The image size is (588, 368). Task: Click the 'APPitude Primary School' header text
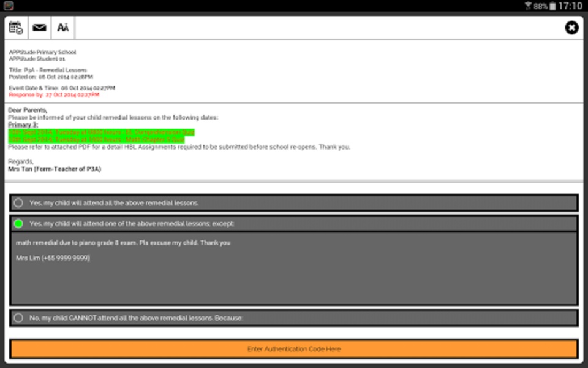pos(42,52)
